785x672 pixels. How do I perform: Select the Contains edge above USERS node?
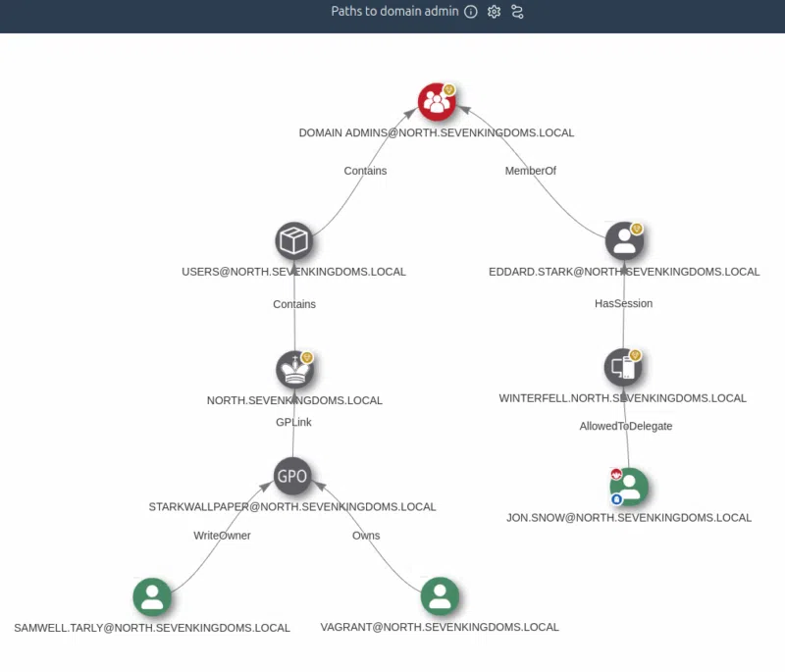pyautogui.click(x=365, y=171)
